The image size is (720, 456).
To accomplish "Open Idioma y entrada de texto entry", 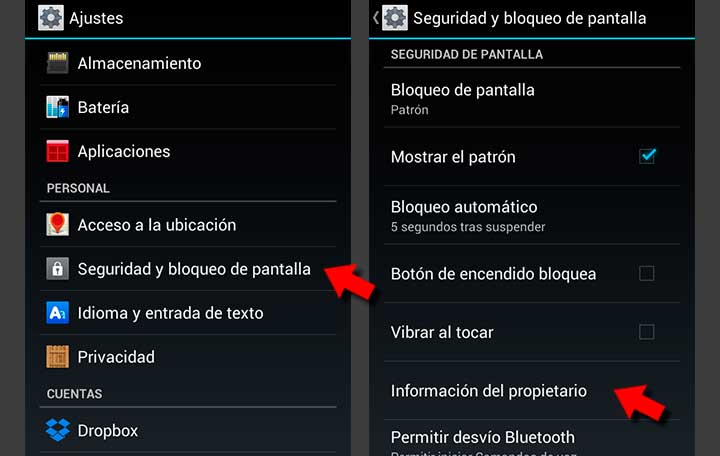I will coord(188,313).
